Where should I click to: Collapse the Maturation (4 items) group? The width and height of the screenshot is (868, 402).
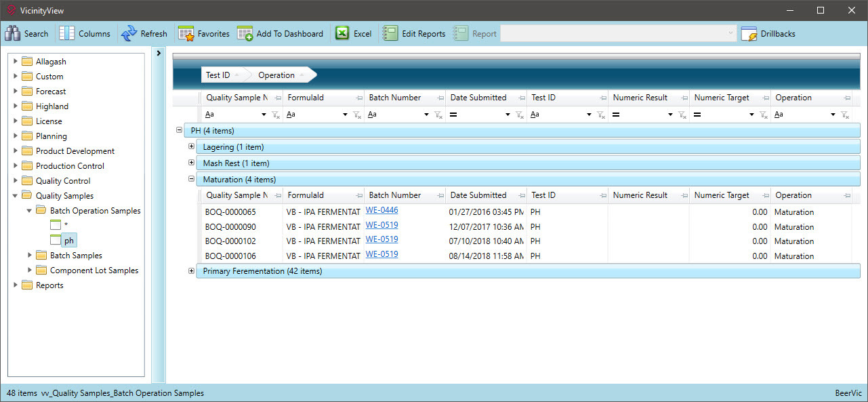click(191, 179)
